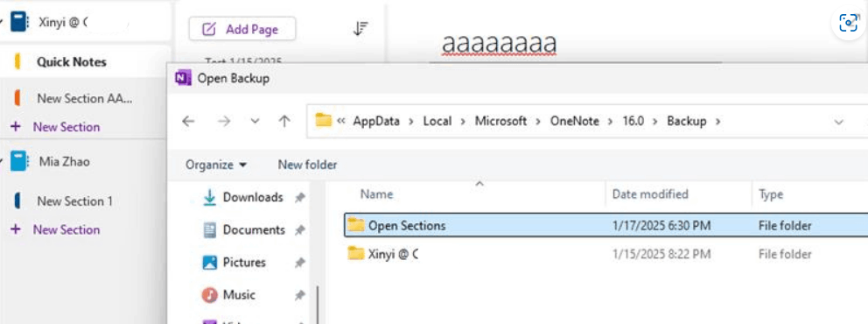Expand the chevron after Backup in path
Screen dimensions: 868x324
[718, 122]
